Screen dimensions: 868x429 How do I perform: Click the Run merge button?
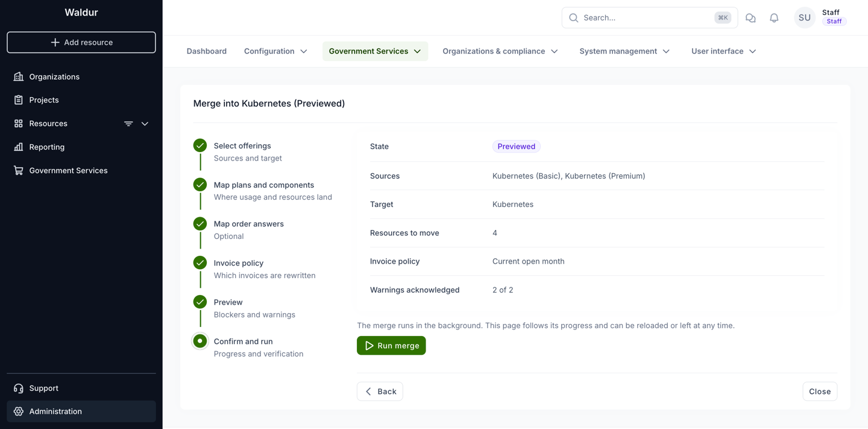point(391,346)
